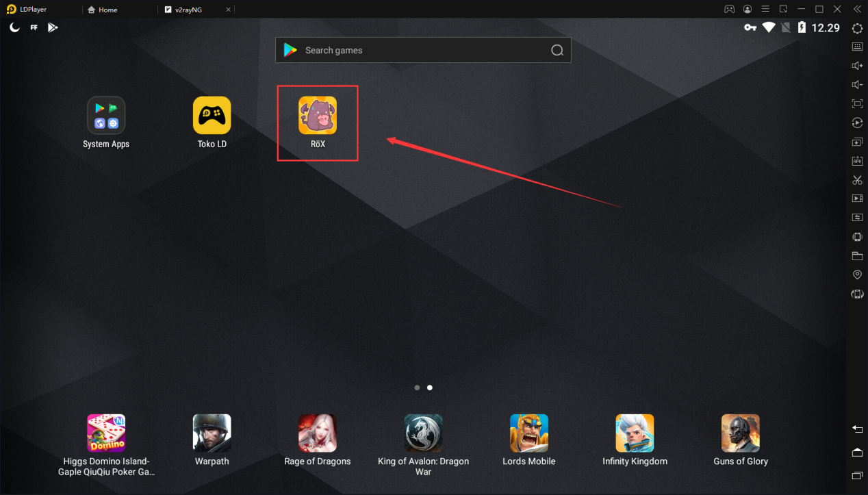868x495 pixels.
Task: Go to first home screen page dot
Action: point(417,388)
